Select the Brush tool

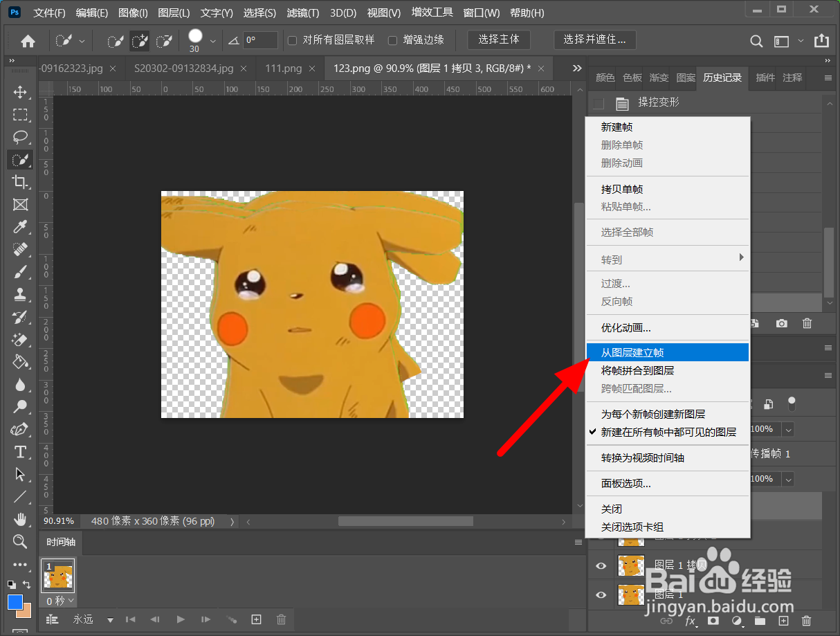pyautogui.click(x=20, y=271)
